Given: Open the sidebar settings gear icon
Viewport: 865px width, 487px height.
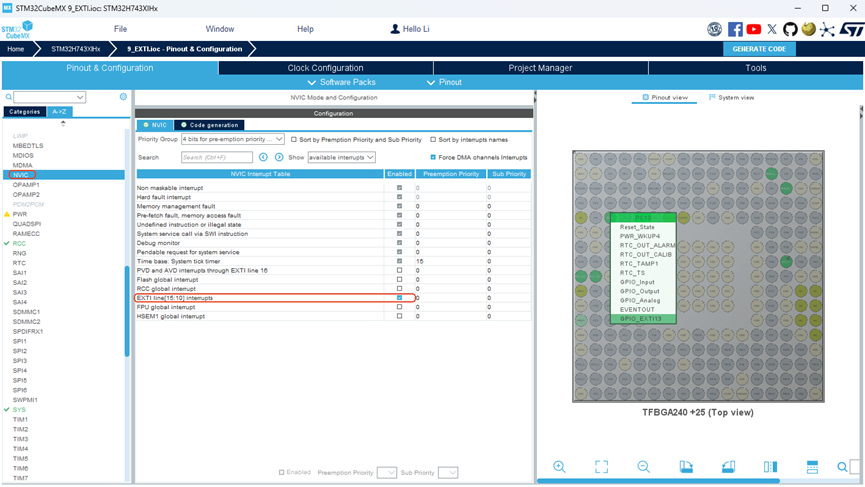Looking at the screenshot, I should pos(123,97).
